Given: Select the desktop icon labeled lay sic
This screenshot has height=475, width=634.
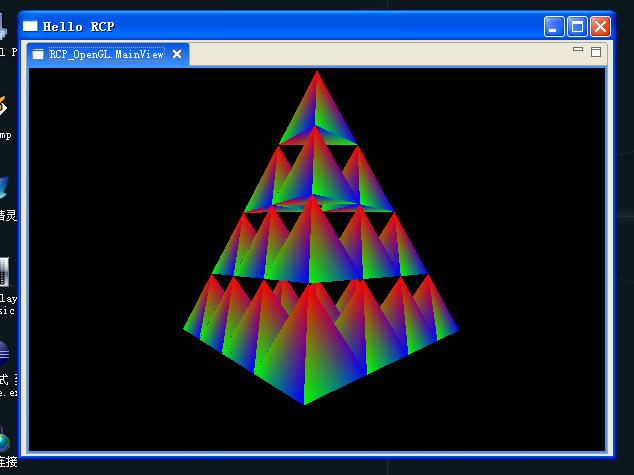Looking at the screenshot, I should [5, 285].
